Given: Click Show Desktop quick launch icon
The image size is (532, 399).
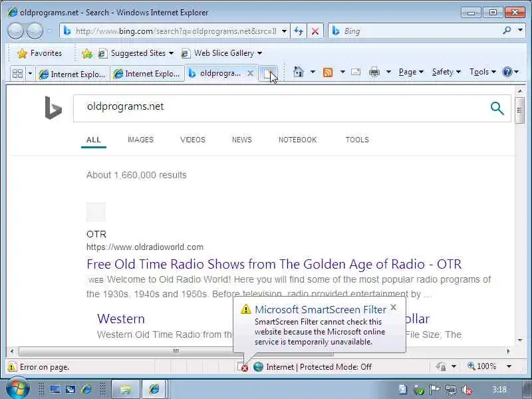Looking at the screenshot, I should click(55, 389).
